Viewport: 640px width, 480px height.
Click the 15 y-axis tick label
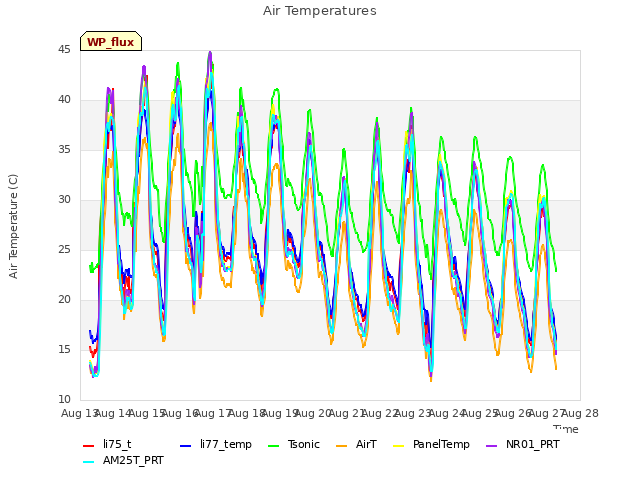(64, 350)
